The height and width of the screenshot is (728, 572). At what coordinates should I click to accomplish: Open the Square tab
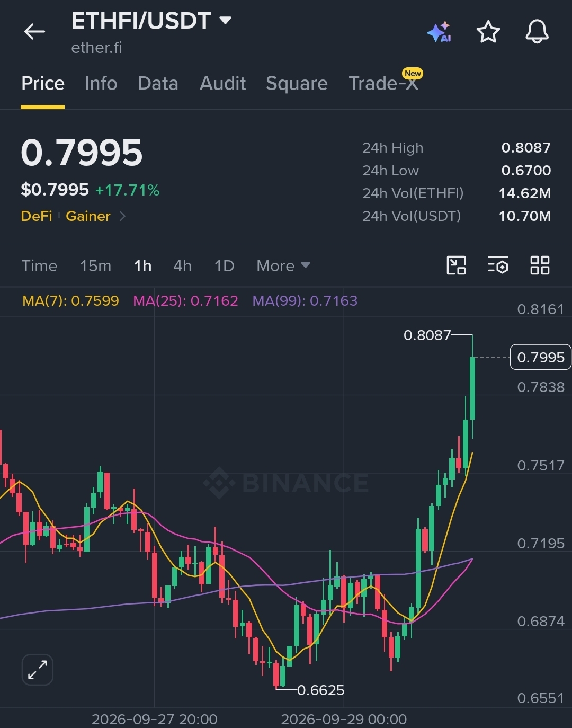(297, 83)
